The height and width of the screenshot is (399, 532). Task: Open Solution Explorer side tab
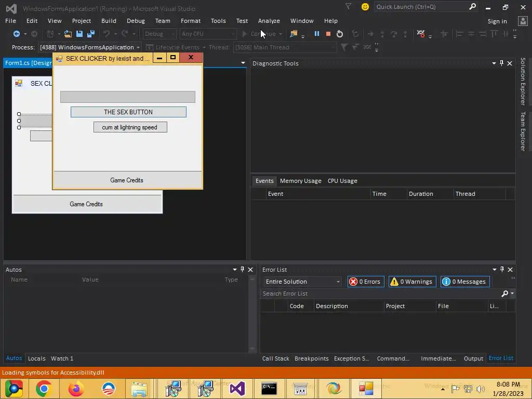click(523, 82)
